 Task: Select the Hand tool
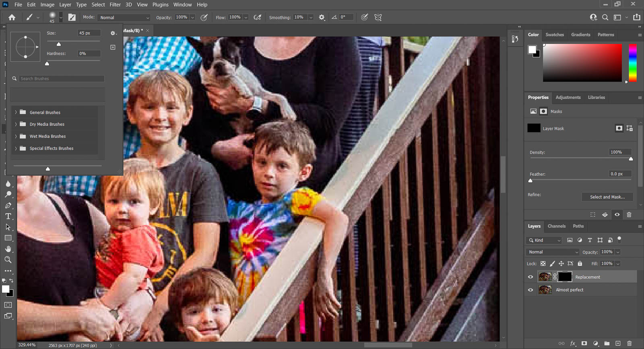[x=8, y=249]
